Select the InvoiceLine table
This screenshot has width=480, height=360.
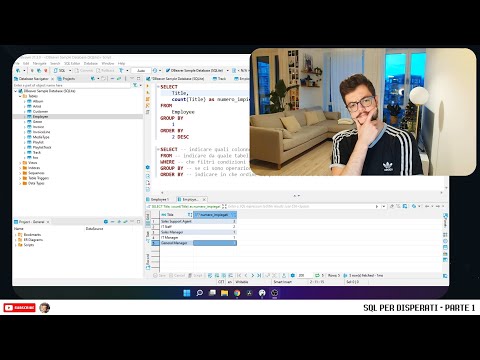tap(41, 132)
